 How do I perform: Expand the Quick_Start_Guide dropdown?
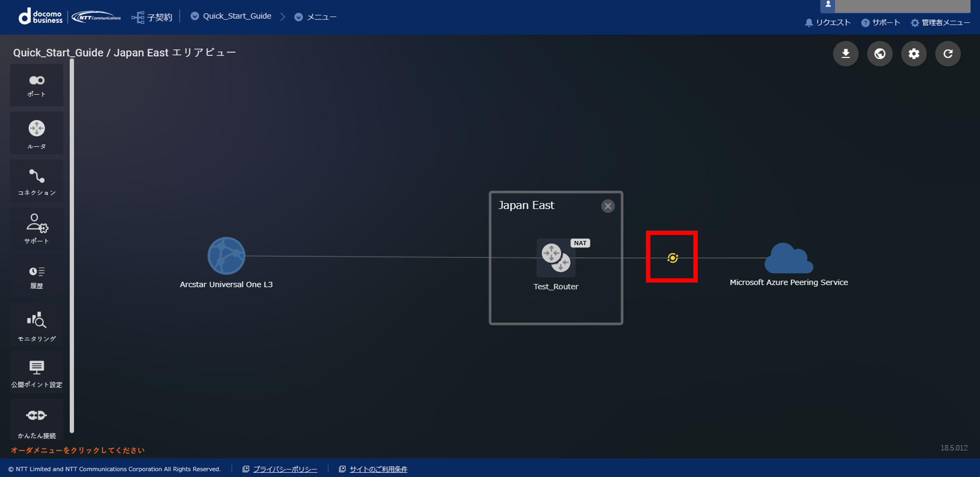(x=231, y=16)
